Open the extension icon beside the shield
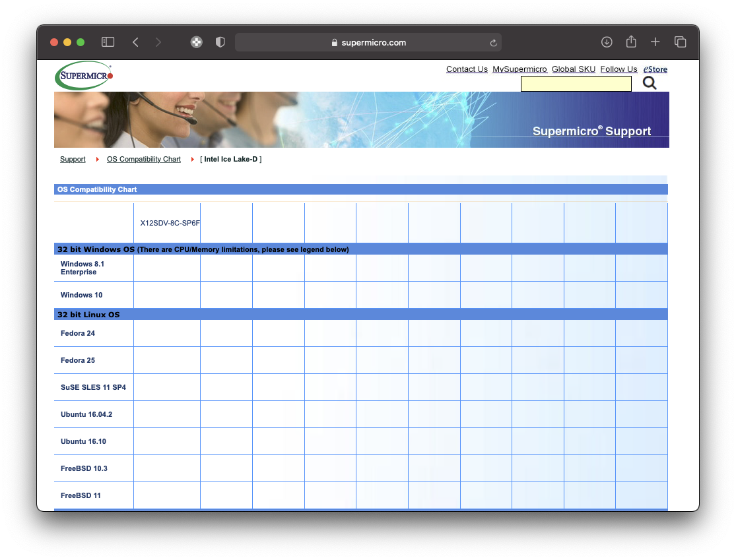The height and width of the screenshot is (560, 736). click(196, 42)
